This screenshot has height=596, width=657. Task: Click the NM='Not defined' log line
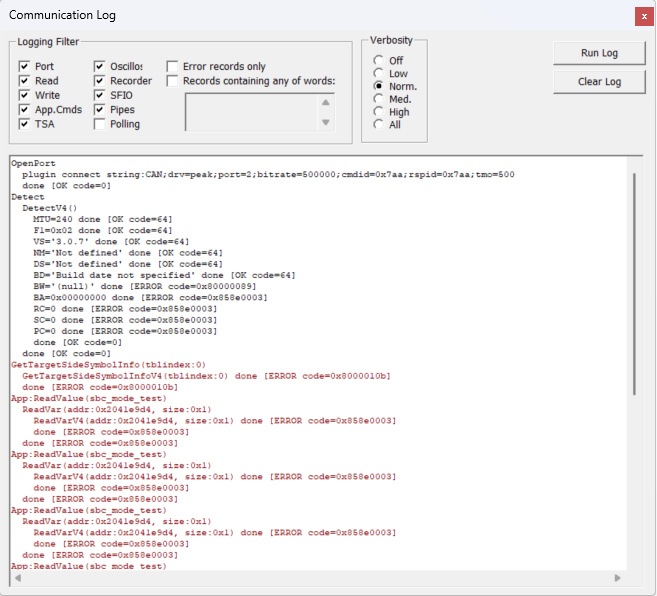coord(128,253)
